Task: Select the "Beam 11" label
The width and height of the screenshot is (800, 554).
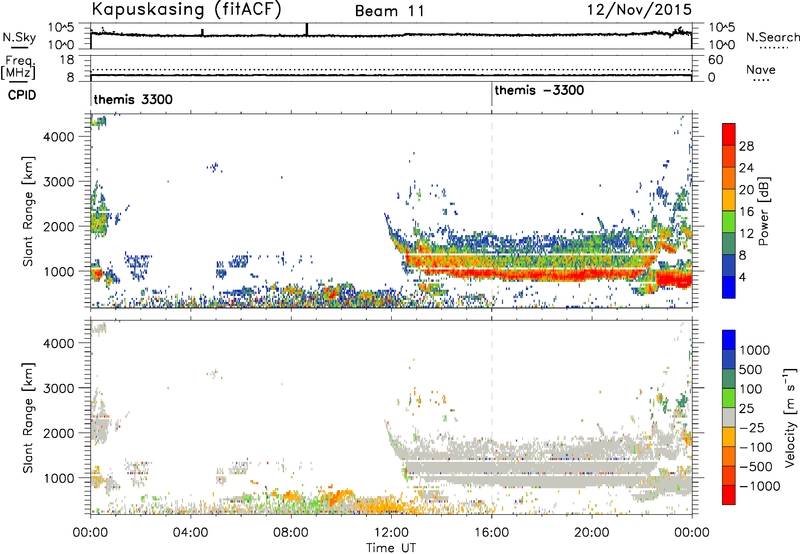Action: [390, 11]
